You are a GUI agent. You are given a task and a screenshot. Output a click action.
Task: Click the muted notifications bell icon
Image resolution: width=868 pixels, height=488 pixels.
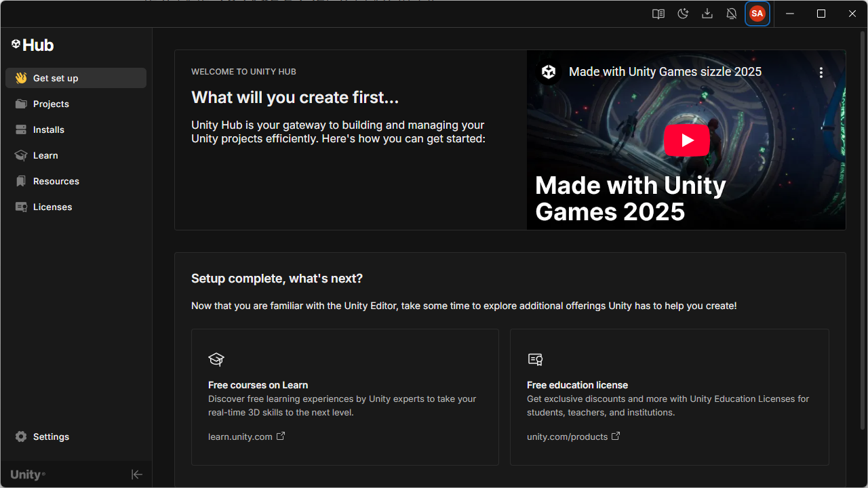732,14
